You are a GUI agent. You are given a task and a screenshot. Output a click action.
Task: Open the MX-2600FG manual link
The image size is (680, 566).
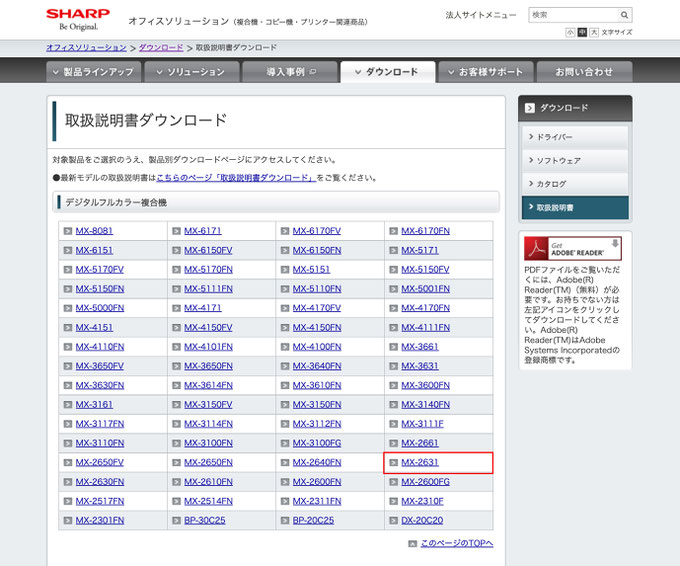click(x=425, y=482)
